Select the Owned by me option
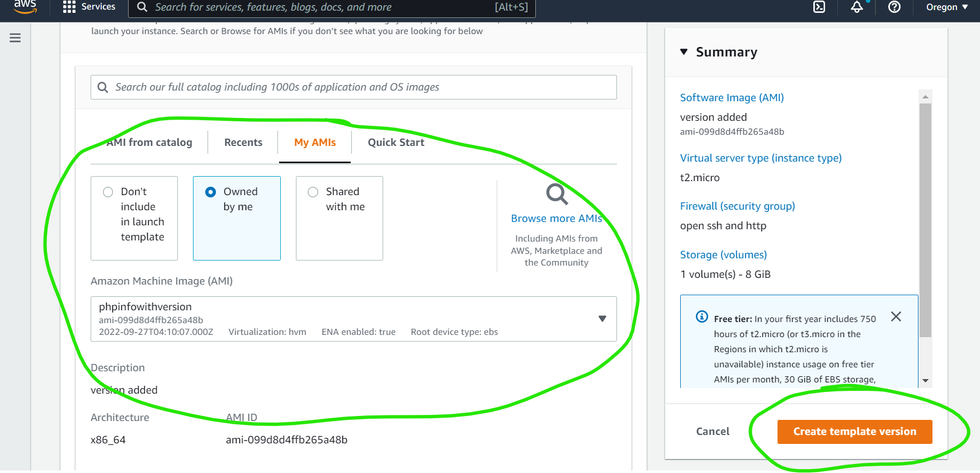980x473 pixels. pyautogui.click(x=211, y=192)
